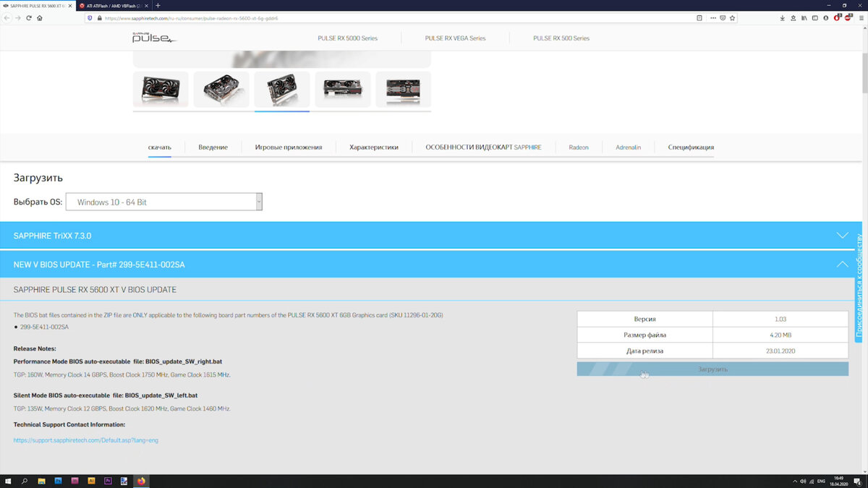This screenshot has width=868, height=488.
Task: Open the Windows Start menu
Action: coord(9,481)
